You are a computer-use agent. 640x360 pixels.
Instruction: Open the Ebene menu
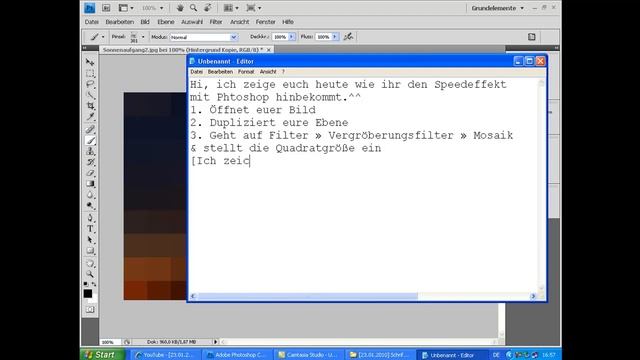(x=166, y=22)
